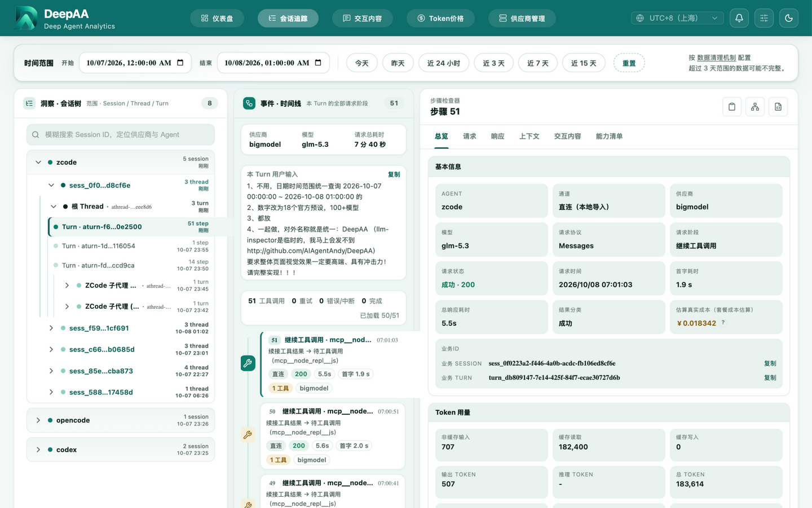Expand session sess_c66...b0685d
Image resolution: width=812 pixels, height=508 pixels.
pos(51,349)
